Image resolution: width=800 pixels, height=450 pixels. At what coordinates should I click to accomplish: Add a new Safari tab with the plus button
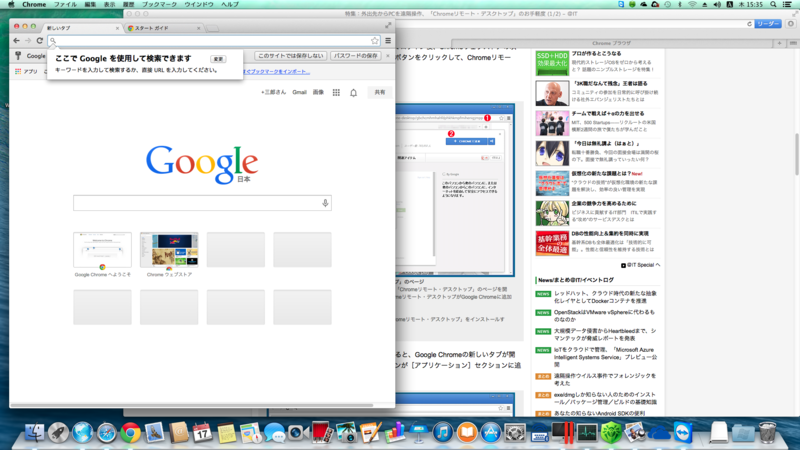coord(779,43)
